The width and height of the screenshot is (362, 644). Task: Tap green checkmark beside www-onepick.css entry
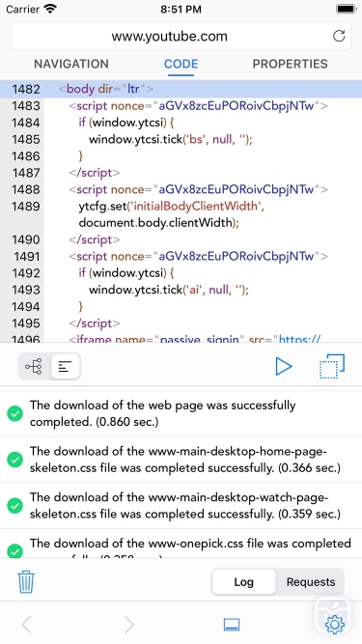[15, 550]
